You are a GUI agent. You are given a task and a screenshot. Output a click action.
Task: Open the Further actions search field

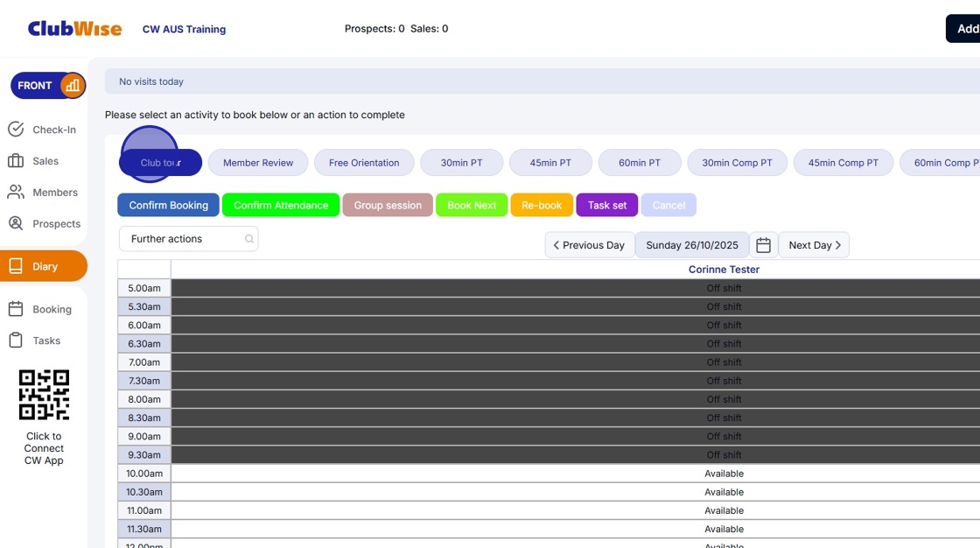(189, 239)
